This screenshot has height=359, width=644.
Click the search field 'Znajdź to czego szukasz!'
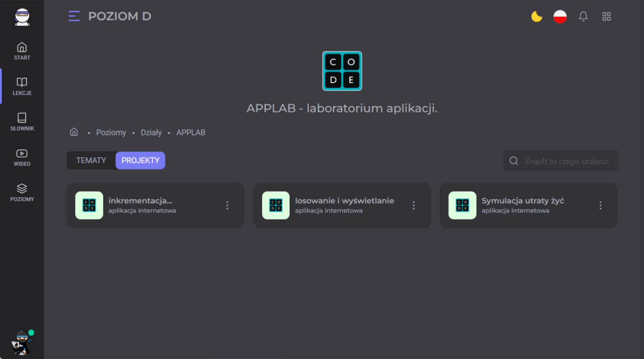point(566,161)
